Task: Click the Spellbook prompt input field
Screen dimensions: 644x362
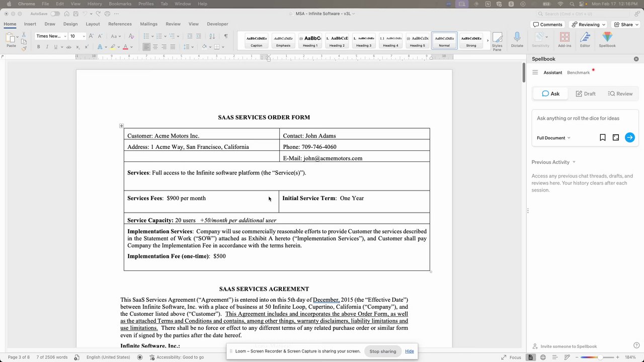Action: (585, 119)
